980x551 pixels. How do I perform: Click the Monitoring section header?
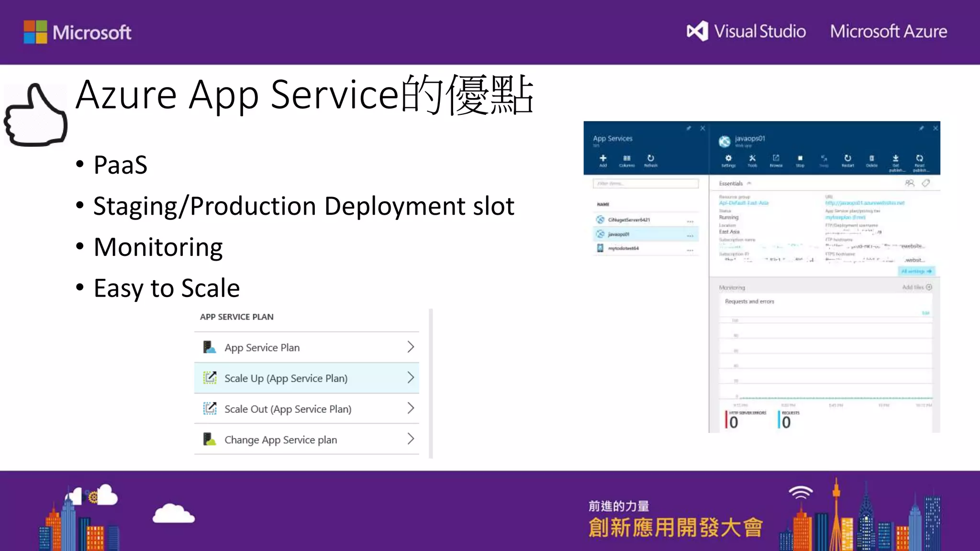click(732, 287)
